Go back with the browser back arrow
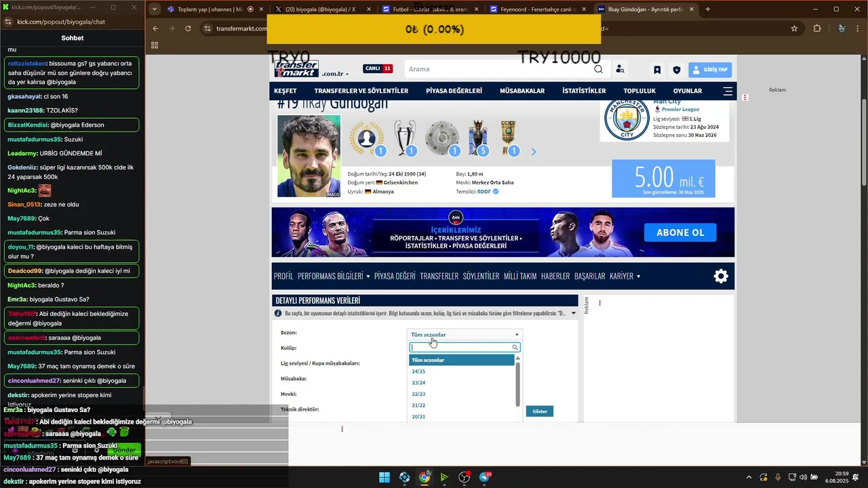 pos(155,28)
